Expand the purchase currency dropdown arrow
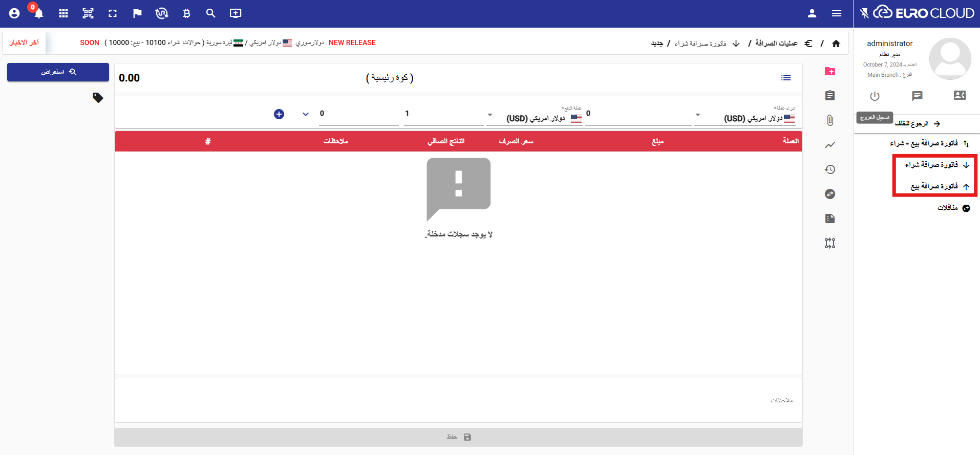The image size is (980, 455). [x=697, y=115]
